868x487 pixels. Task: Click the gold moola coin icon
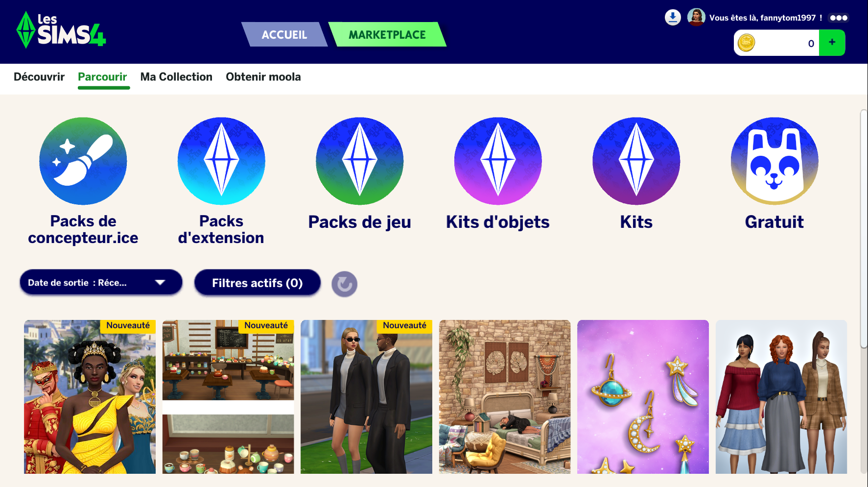pos(747,43)
